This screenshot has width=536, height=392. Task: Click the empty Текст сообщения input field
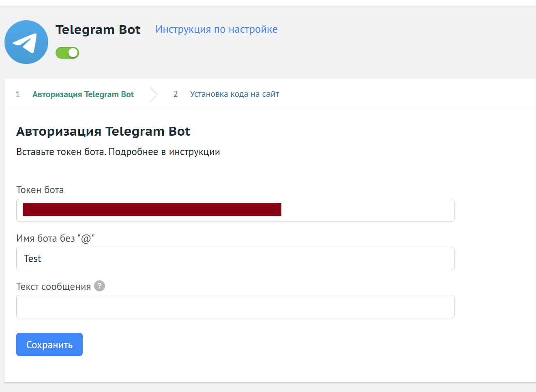[235, 307]
